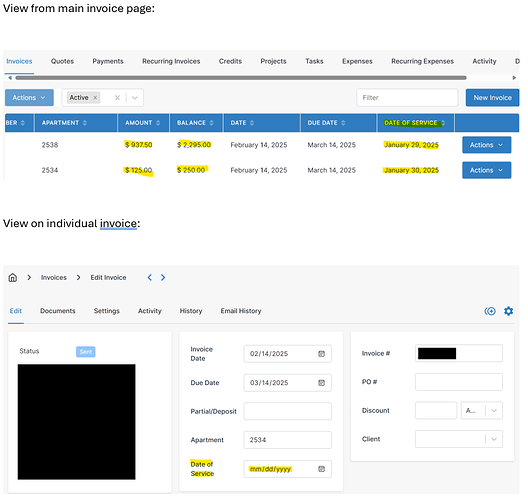Image resolution: width=528 pixels, height=500 pixels.
Task: Click the New Invoice button
Action: point(492,98)
